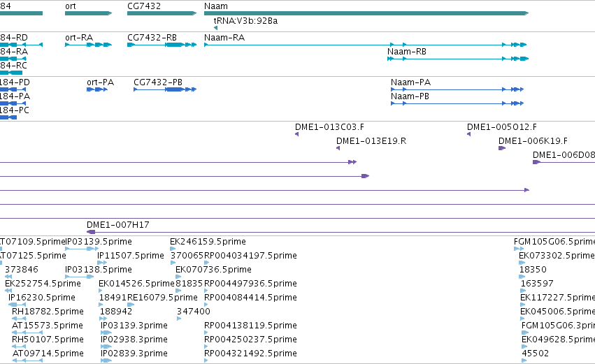Click the DME1-006K19.F marker arrow
Viewport: 595px width, 364px height.
[x=501, y=148]
